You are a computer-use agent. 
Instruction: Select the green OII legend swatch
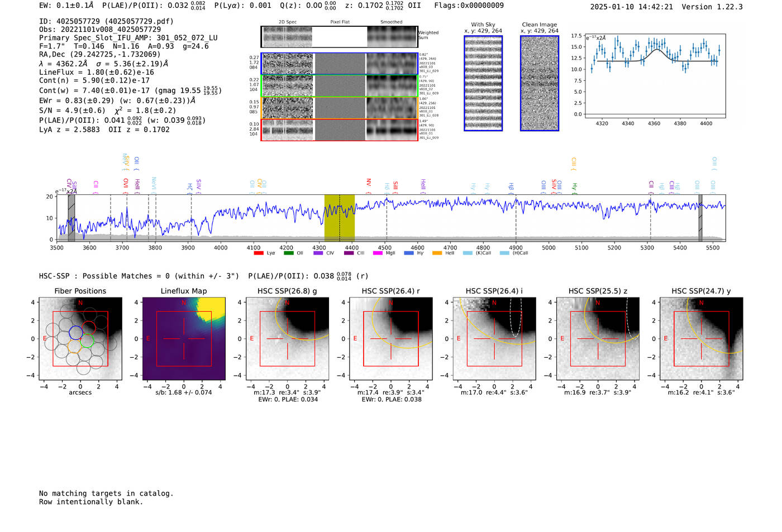pos(289,253)
